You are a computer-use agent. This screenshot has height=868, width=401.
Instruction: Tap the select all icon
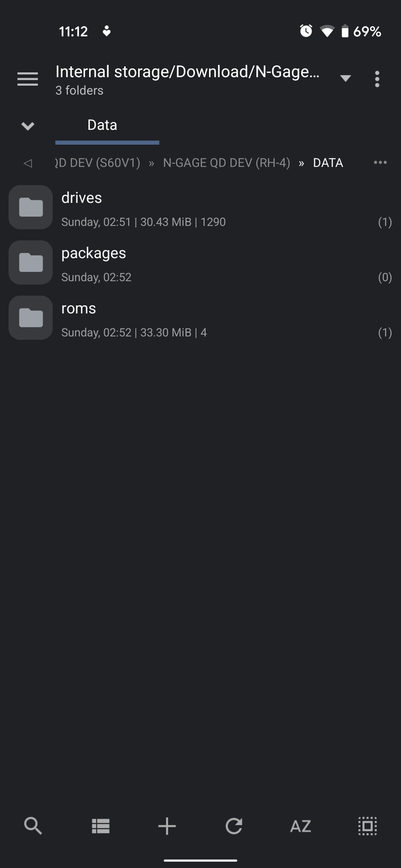click(x=368, y=826)
